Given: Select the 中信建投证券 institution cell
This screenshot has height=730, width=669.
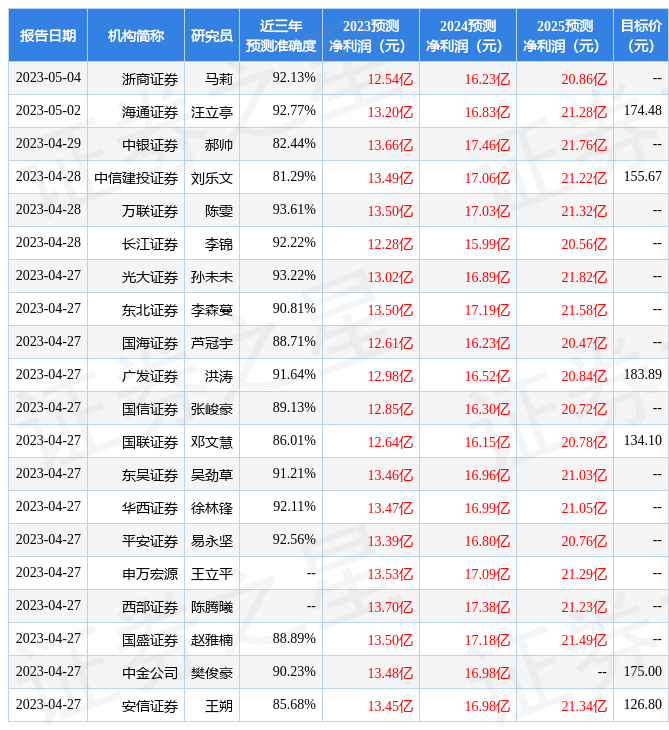Looking at the screenshot, I should click(136, 178).
